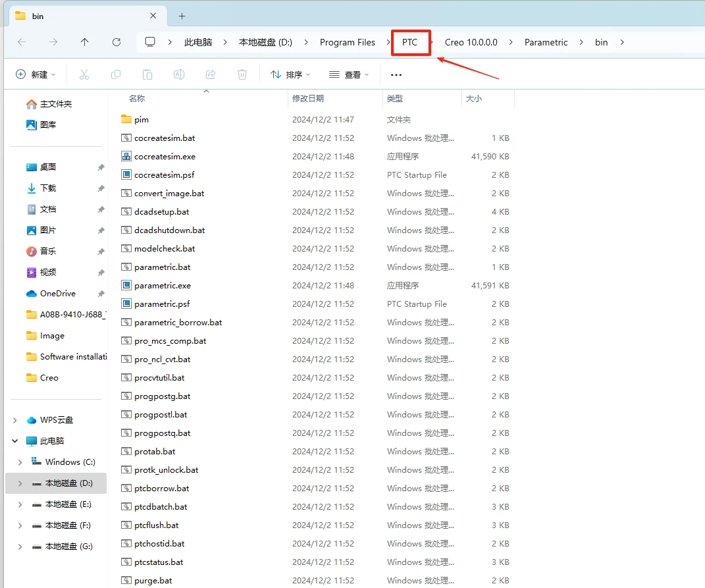Screen dimensions: 705x588
Task: Click the ... see-more toolbar button
Action: click(x=396, y=74)
